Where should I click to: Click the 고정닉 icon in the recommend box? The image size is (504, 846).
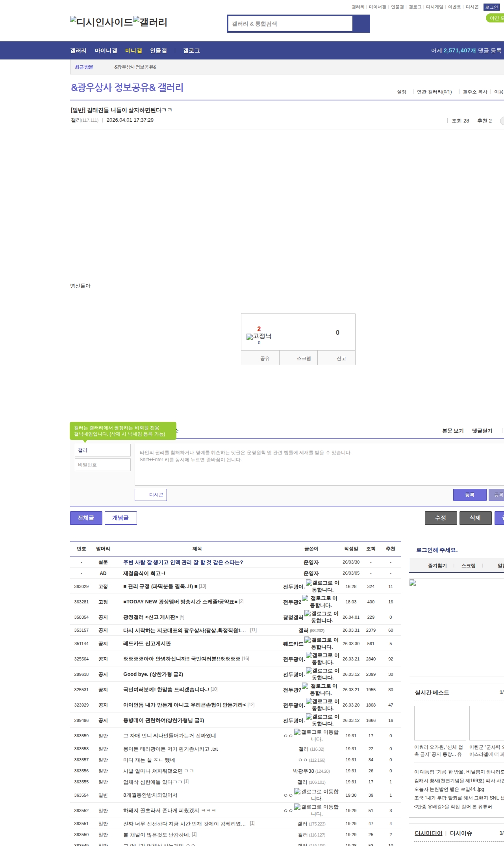250,337
